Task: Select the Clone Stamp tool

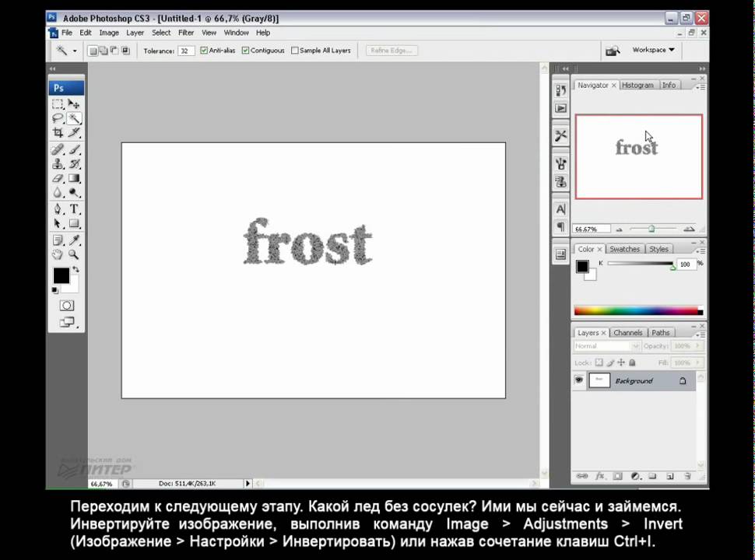Action: click(x=58, y=164)
